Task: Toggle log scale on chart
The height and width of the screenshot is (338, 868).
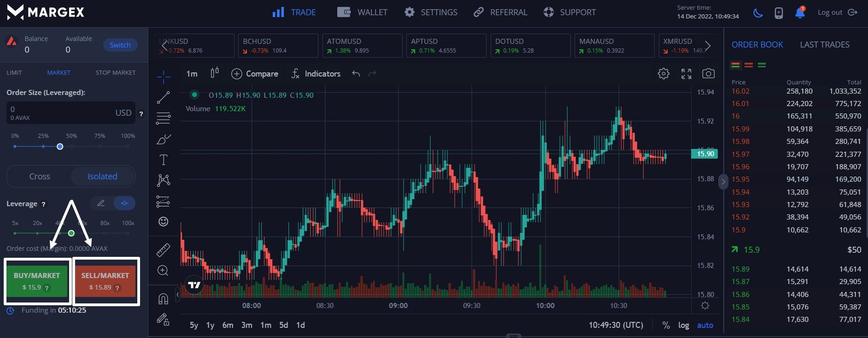Action: click(683, 325)
